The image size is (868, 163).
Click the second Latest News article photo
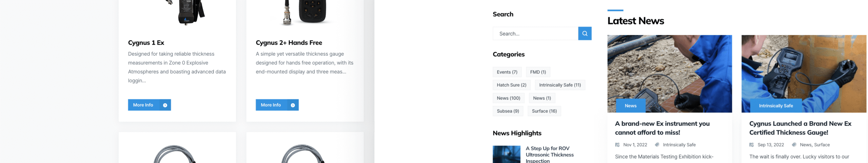pyautogui.click(x=804, y=74)
